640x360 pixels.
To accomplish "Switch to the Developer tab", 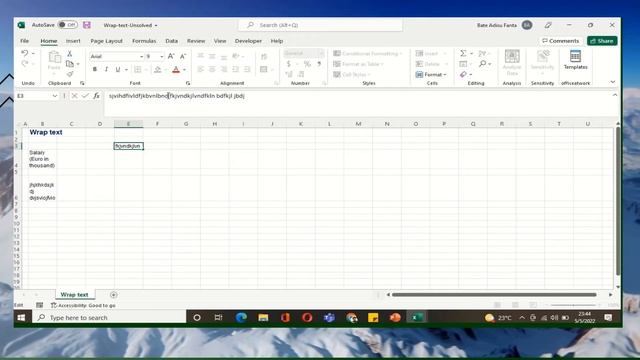I will pyautogui.click(x=248, y=41).
